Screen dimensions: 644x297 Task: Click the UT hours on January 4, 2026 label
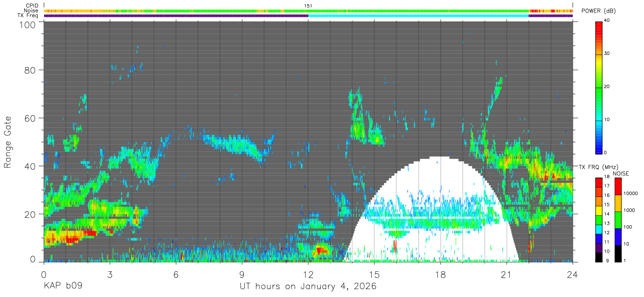308,287
